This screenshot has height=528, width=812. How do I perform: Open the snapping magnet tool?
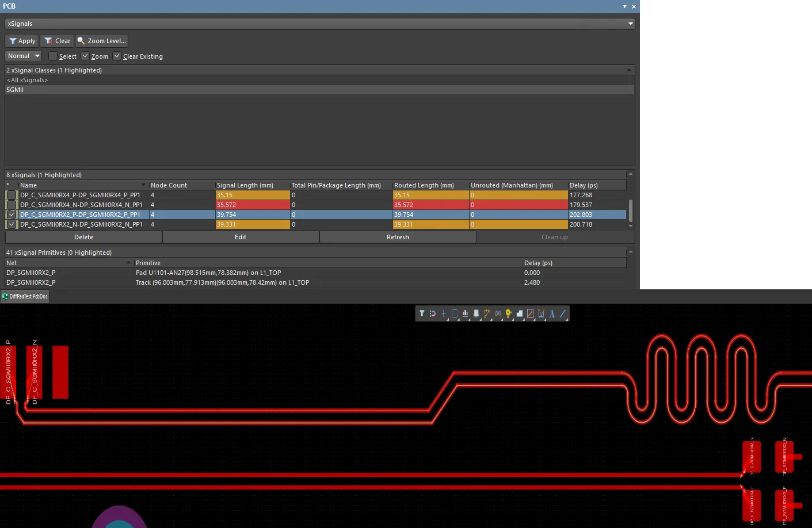coord(433,313)
